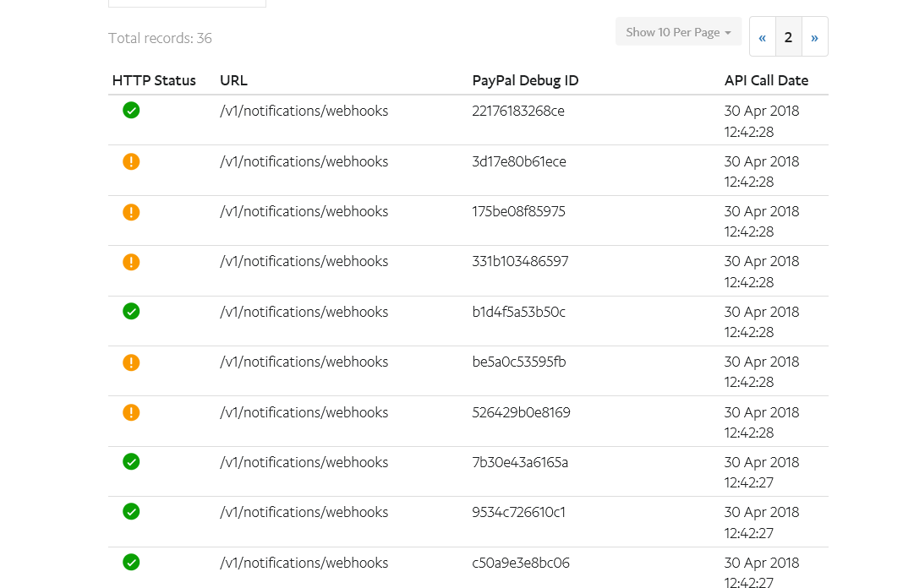
Task: Click green check icon for 9534c726610c1
Action: (x=131, y=511)
